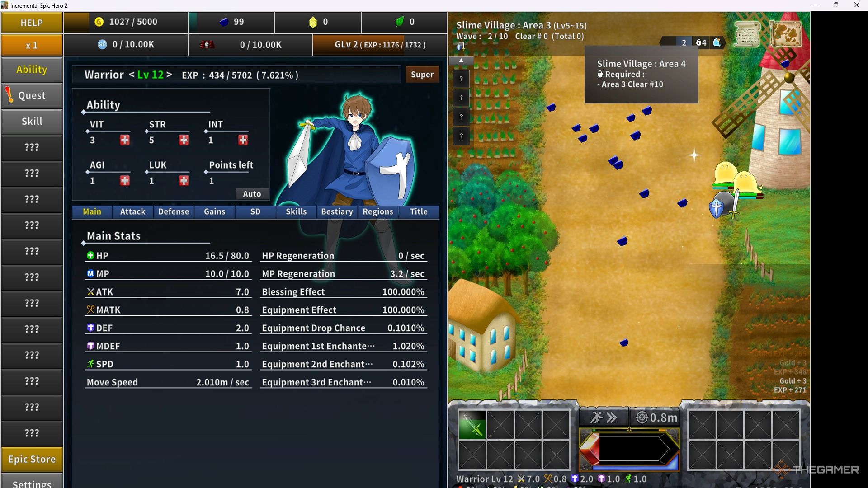This screenshot has height=488, width=868.
Task: Click the STR stat increase button
Action: coord(184,139)
